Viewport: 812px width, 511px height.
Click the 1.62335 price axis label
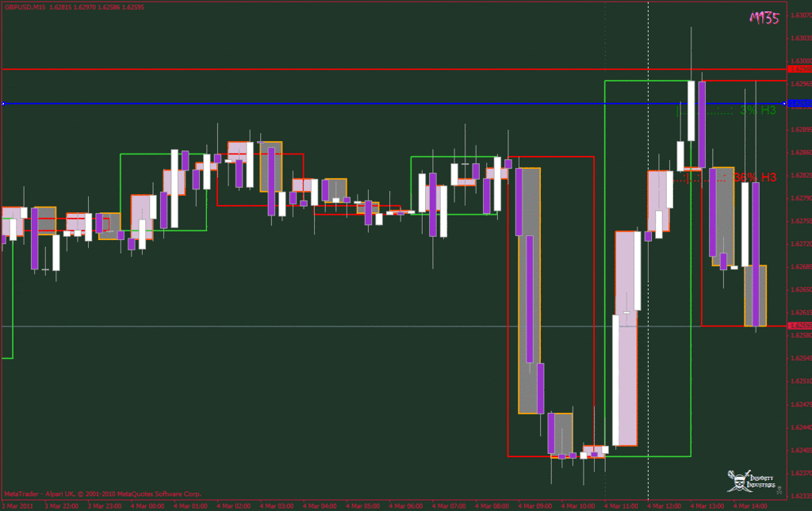(x=801, y=495)
